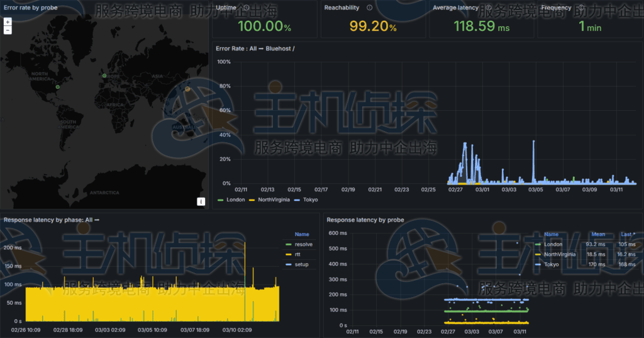Zoom in on the probe map
The width and height of the screenshot is (644, 338).
click(8, 21)
